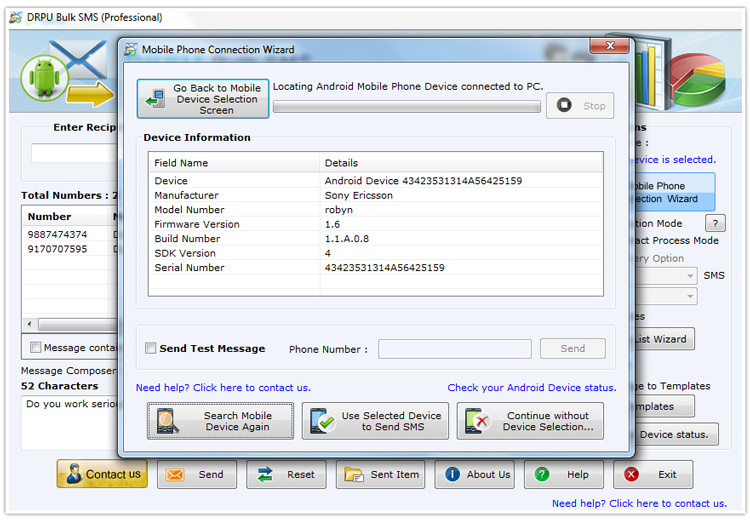This screenshot has width=750, height=520.
Task: Select the Model Number row
Action: click(375, 210)
